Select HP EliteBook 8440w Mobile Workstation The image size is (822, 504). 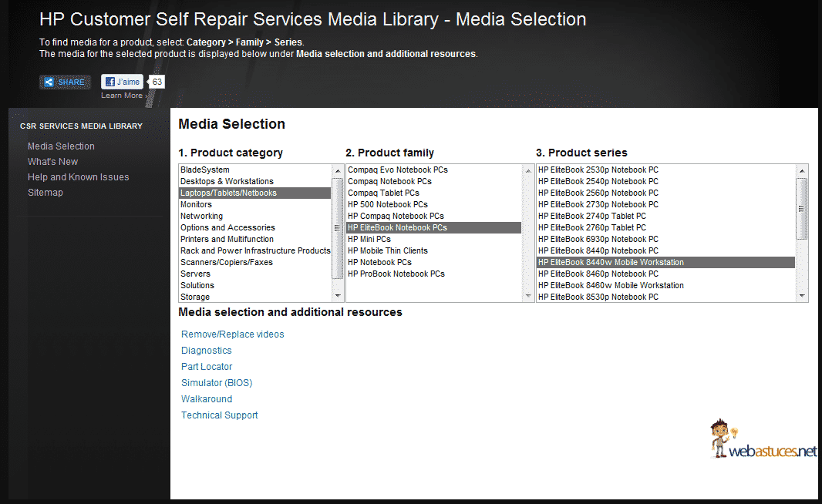point(665,262)
